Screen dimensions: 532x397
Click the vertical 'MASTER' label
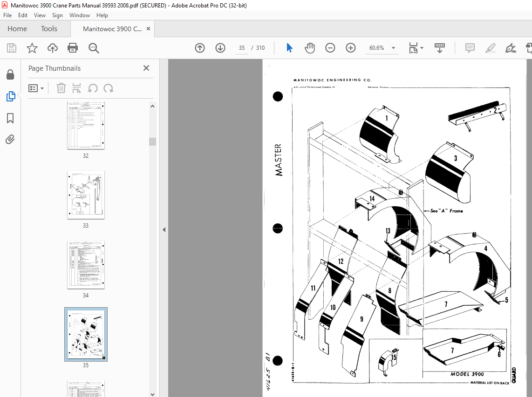point(278,160)
